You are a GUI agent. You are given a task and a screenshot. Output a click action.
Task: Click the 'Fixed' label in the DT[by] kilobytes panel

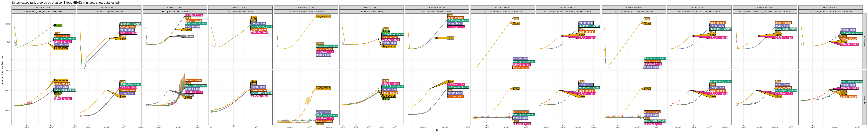[x=385, y=29]
